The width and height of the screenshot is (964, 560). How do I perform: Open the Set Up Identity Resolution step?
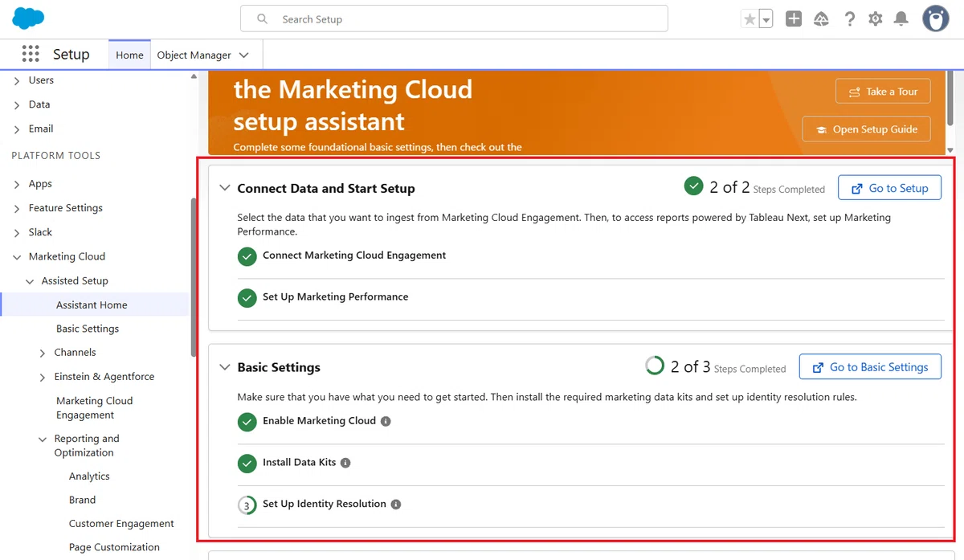tap(325, 505)
